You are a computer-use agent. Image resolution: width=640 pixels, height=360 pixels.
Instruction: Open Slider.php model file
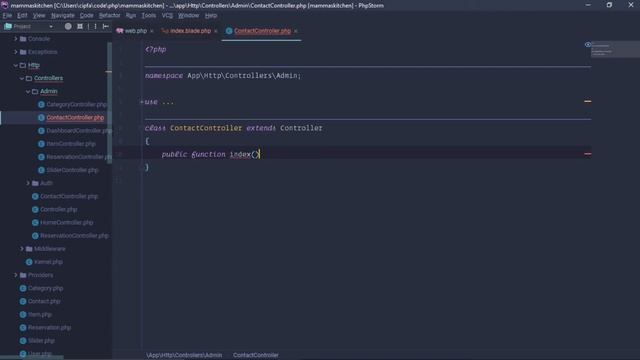coord(41,340)
